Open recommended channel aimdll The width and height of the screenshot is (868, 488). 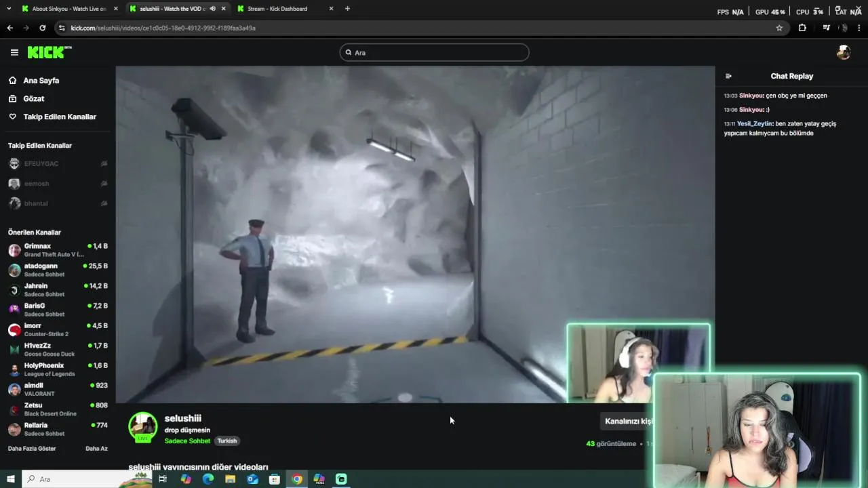pos(58,390)
